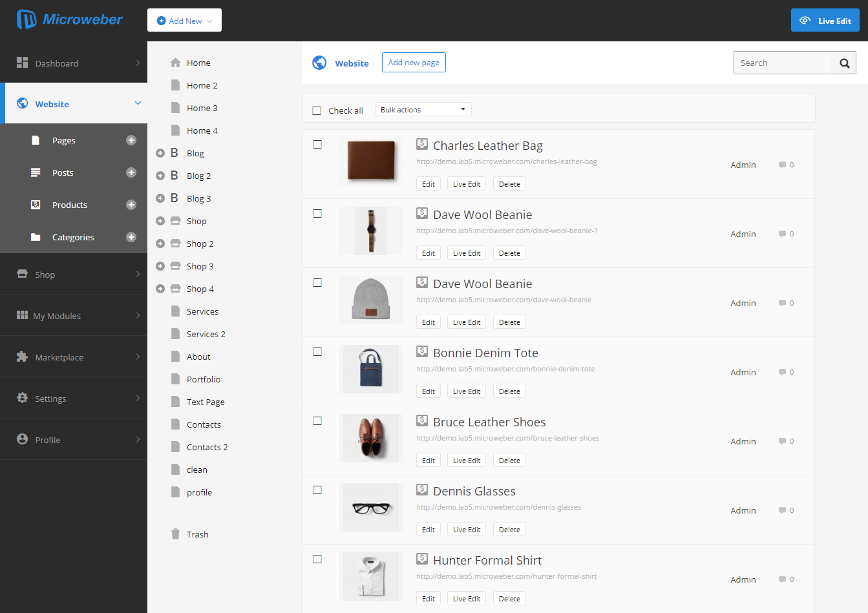
Task: Click the Trash bin icon in tree
Action: (175, 534)
